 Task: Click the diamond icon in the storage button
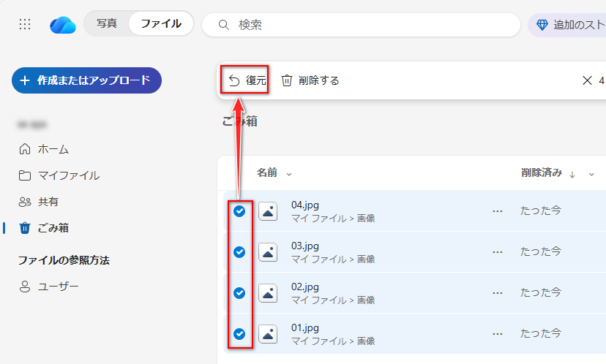pyautogui.click(x=542, y=26)
